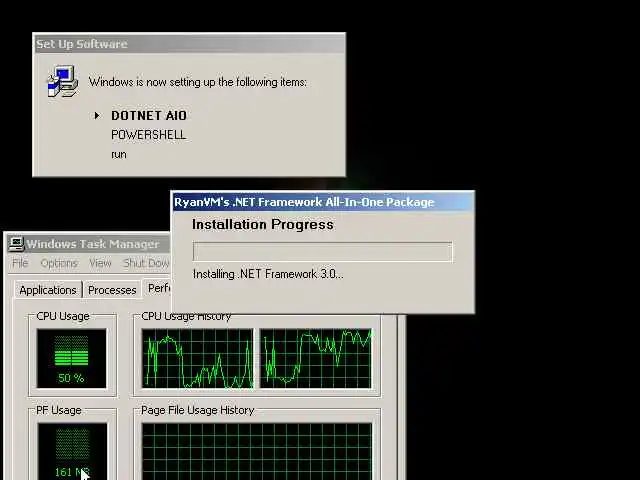Click the 'PF Usage' group label

click(x=59, y=410)
